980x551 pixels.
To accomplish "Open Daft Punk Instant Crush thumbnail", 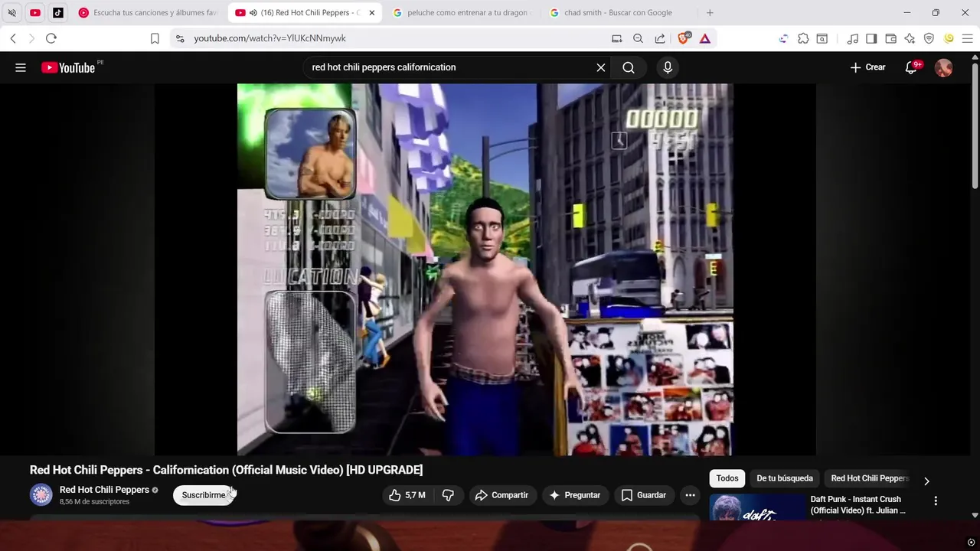I will coord(756,508).
